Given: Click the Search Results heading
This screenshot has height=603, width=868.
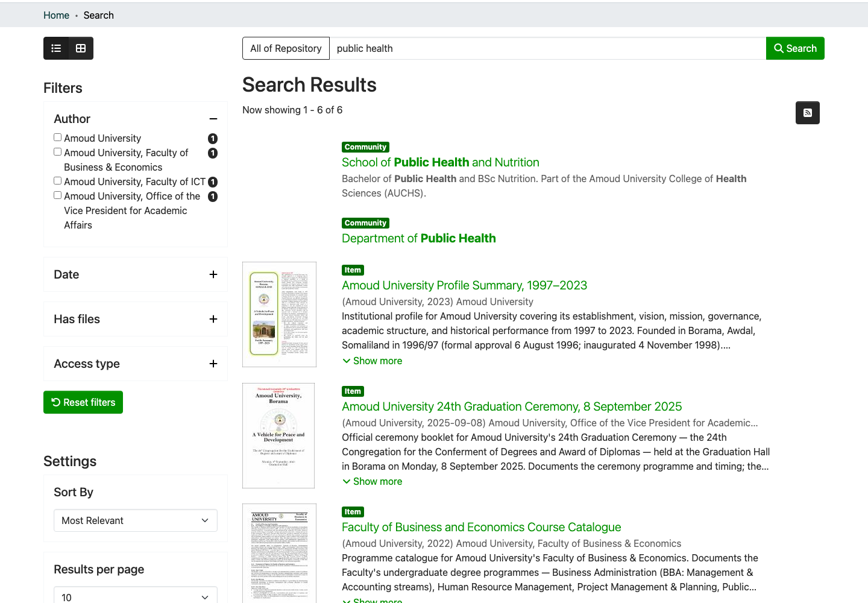Looking at the screenshot, I should pos(309,85).
